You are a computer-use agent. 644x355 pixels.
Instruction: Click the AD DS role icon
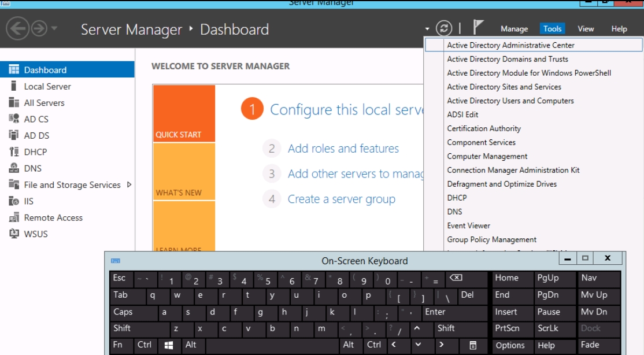pos(14,135)
